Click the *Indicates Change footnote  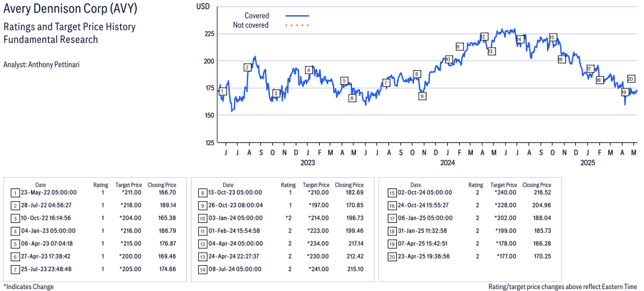click(x=28, y=286)
